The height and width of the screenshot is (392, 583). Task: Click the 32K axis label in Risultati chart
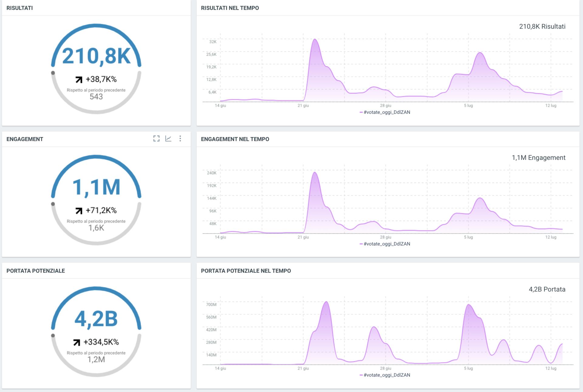coord(213,42)
